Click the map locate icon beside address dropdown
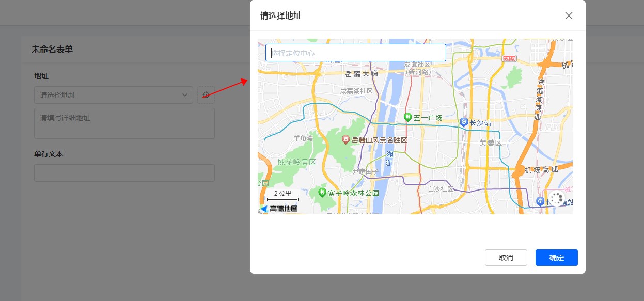Screen dimensions: 644x301 click(x=206, y=95)
